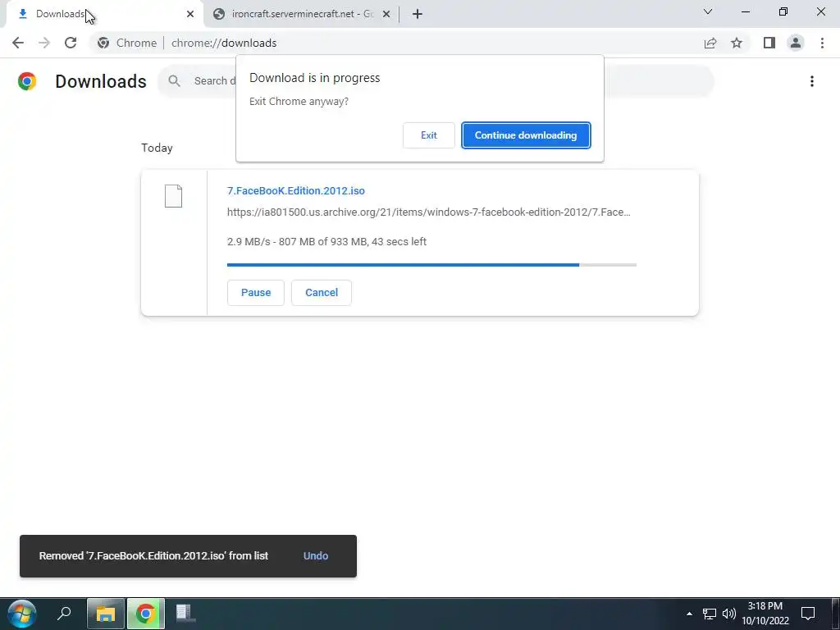Focus the Search downloads field
Image resolution: width=840 pixels, height=630 pixels.
[436, 81]
